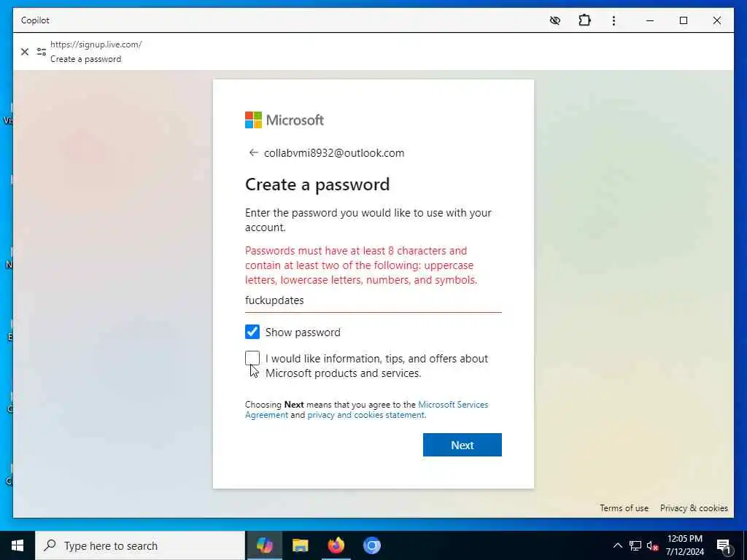Click the X beside the signup URL
Screen dimensions: 747x560
(25, 52)
